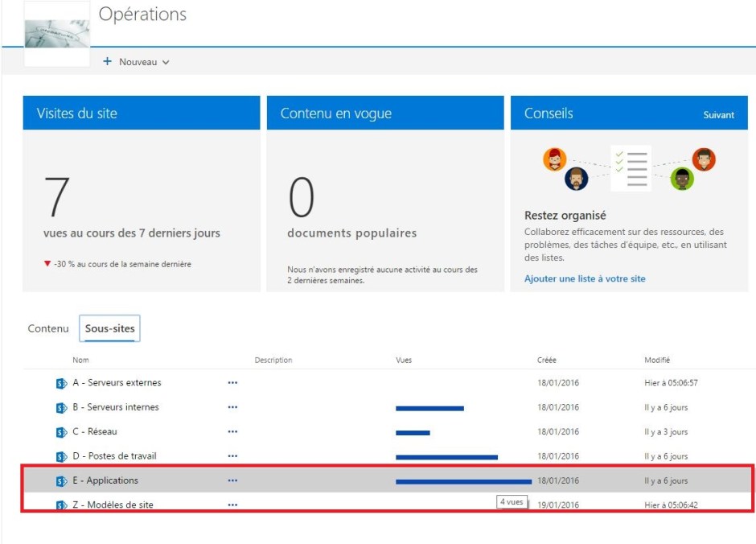The height and width of the screenshot is (544, 756).
Task: Click SharePoint icon beside B - Serveurs internes
Action: click(60, 408)
